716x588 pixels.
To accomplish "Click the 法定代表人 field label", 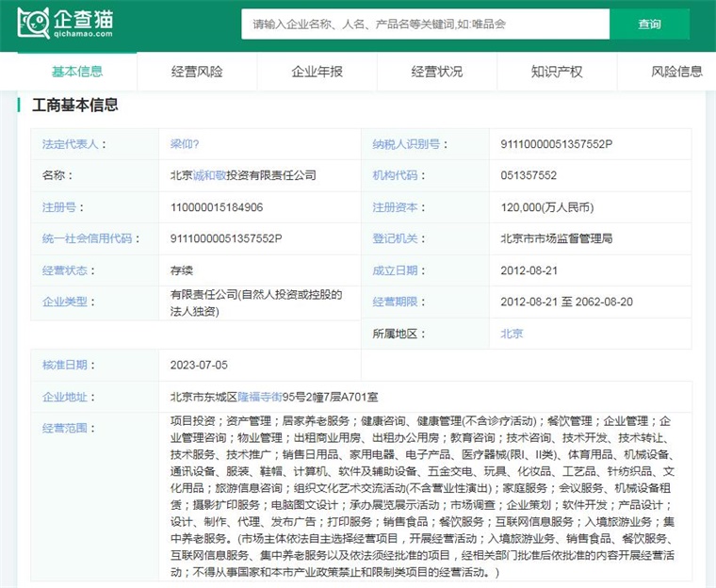I will coord(74,144).
